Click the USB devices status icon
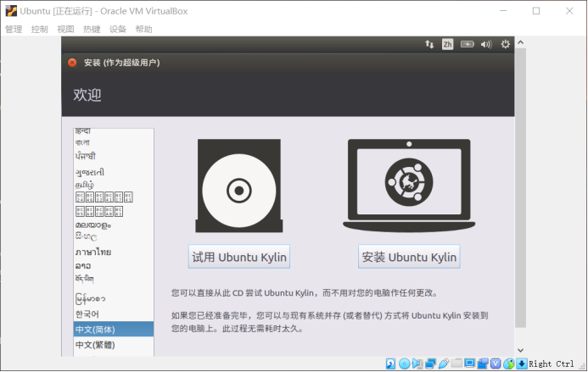This screenshot has width=588, height=372. [443, 364]
